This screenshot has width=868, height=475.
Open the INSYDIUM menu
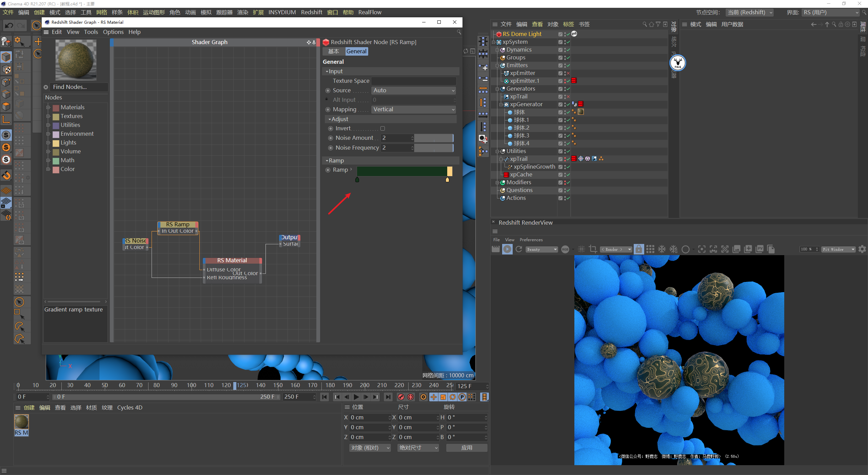[282, 12]
